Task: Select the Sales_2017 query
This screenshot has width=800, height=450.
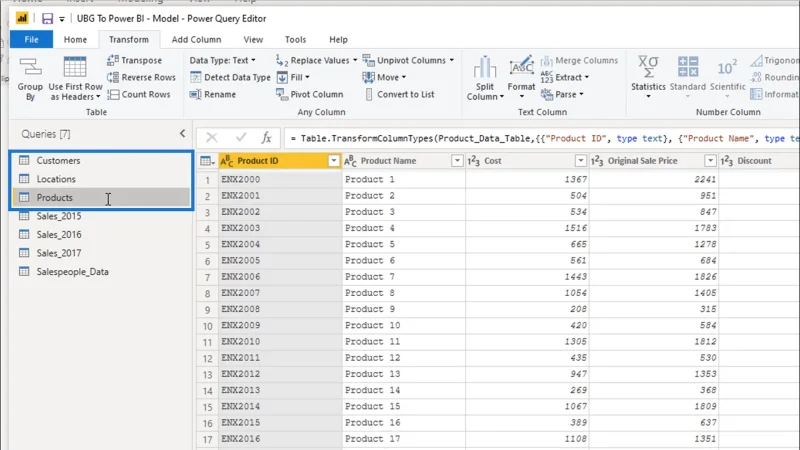Action: [101, 253]
